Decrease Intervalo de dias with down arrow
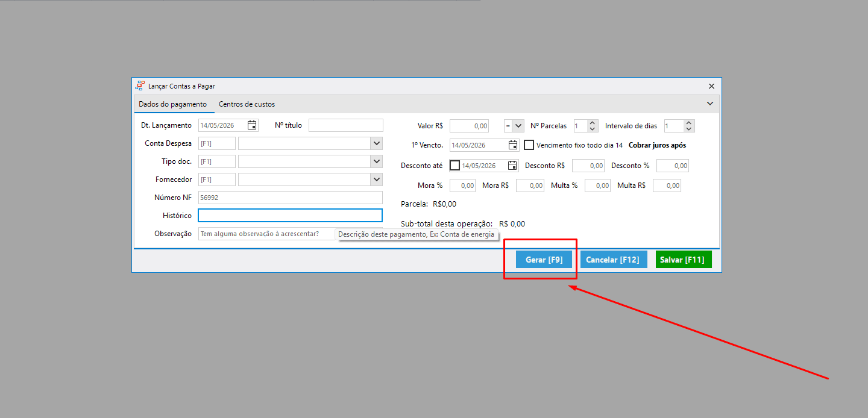This screenshot has height=418, width=868. click(x=690, y=129)
